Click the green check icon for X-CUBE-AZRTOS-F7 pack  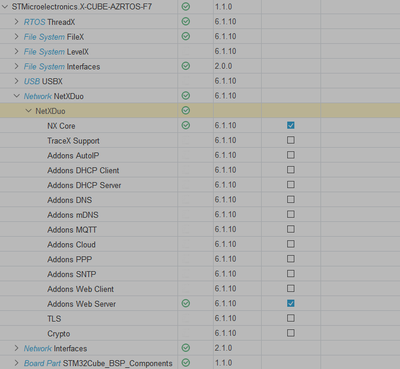[186, 7]
